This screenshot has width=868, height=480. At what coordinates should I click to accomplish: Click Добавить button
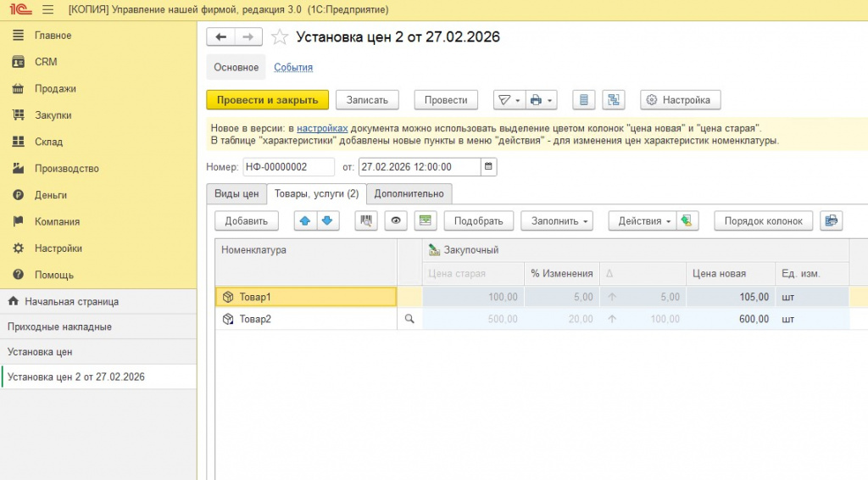point(247,220)
